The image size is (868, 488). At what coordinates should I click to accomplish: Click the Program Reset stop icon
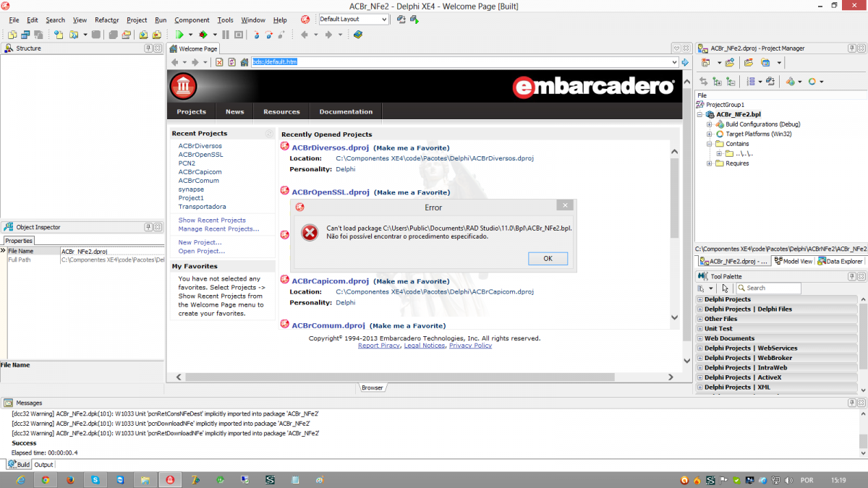click(x=238, y=34)
